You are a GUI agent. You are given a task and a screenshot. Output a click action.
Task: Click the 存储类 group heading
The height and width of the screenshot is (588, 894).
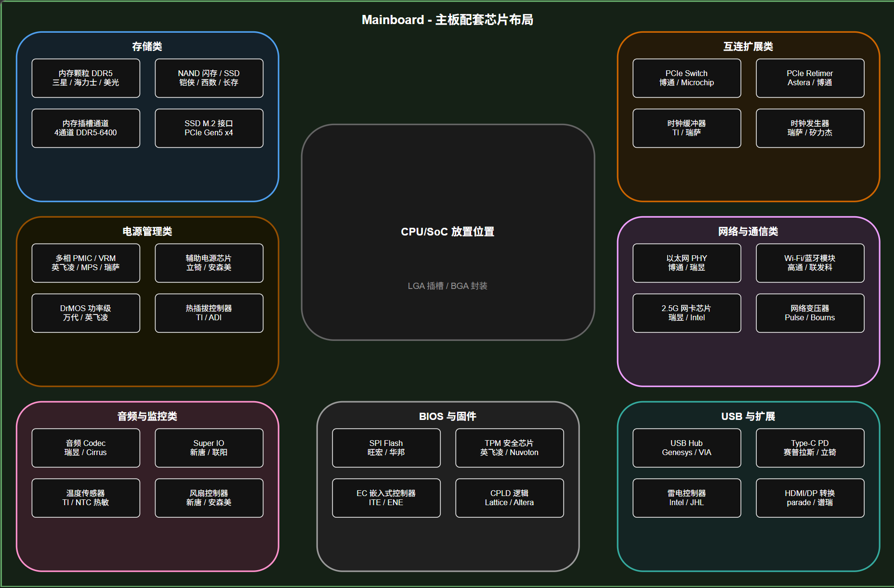147,46
